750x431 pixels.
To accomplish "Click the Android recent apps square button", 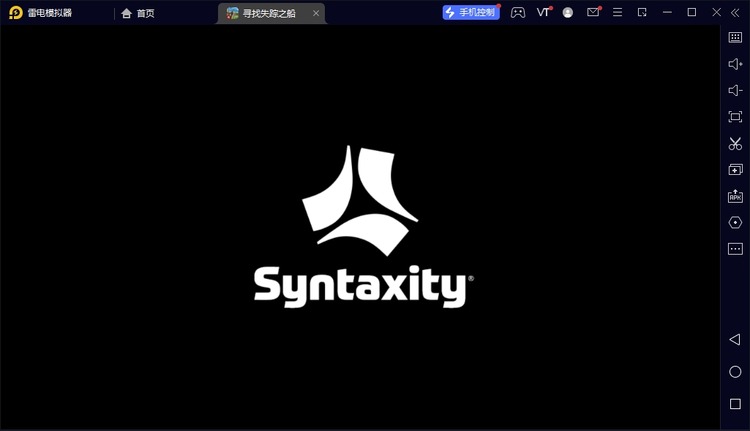I will coord(735,404).
